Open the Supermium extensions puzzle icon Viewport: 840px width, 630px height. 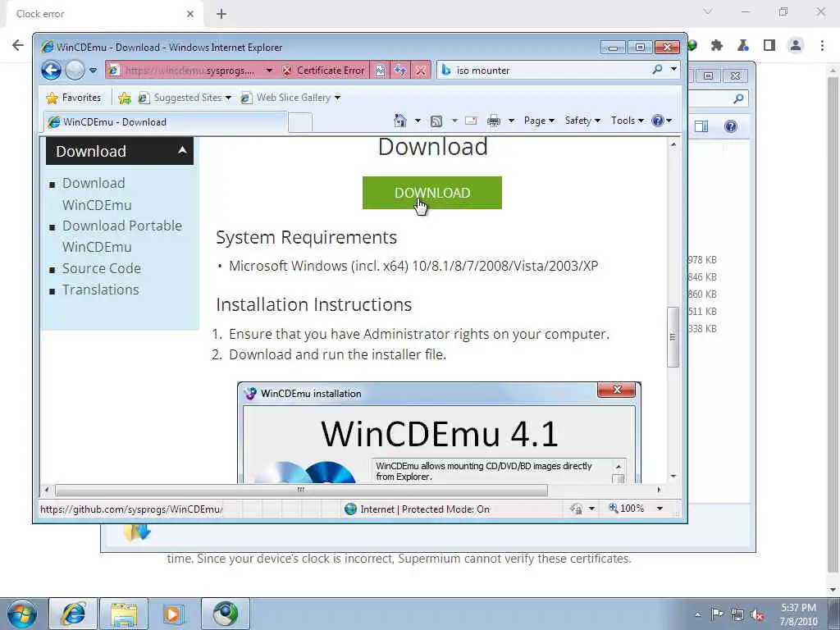click(717, 46)
